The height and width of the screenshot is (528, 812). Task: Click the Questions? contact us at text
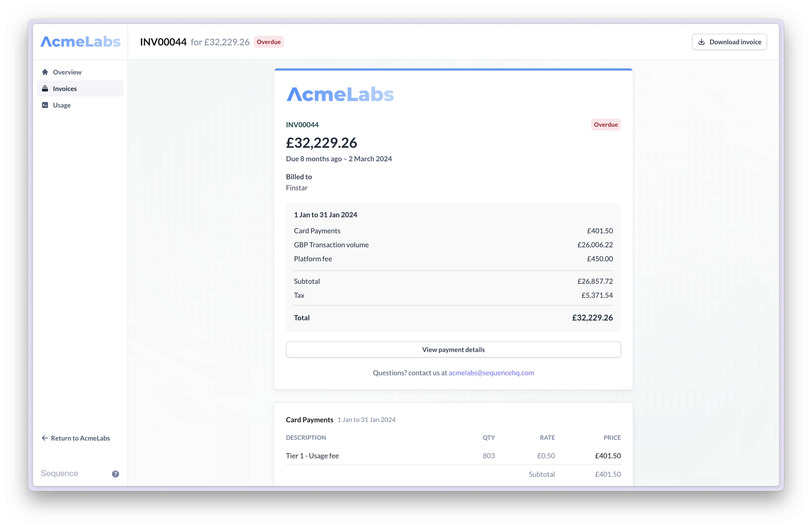pos(410,373)
